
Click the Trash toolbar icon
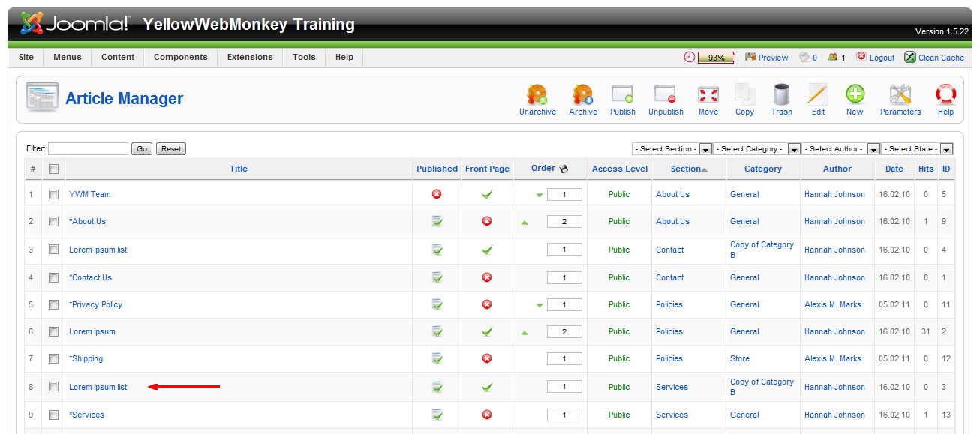point(781,95)
